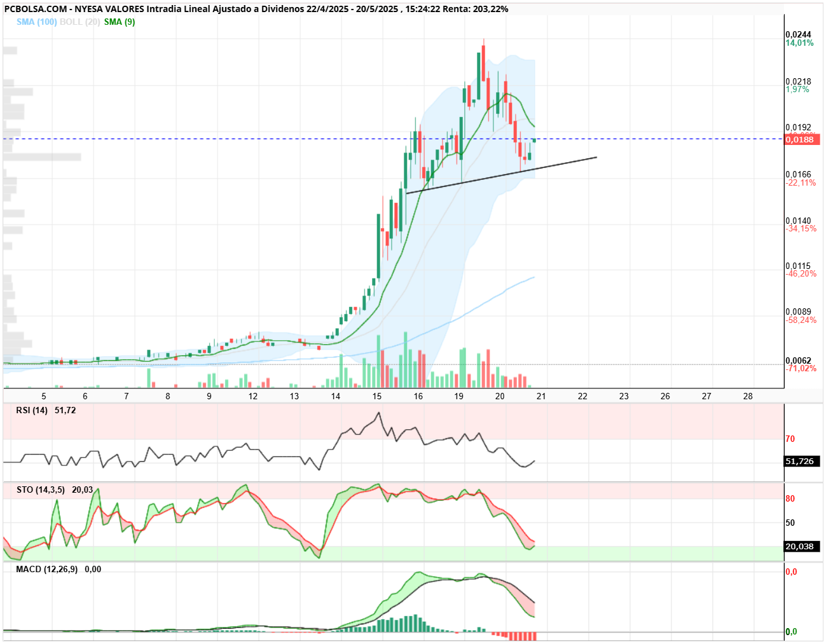This screenshot has width=826, height=644.
Task: Click the 0,0062 price axis label
Action: [799, 360]
